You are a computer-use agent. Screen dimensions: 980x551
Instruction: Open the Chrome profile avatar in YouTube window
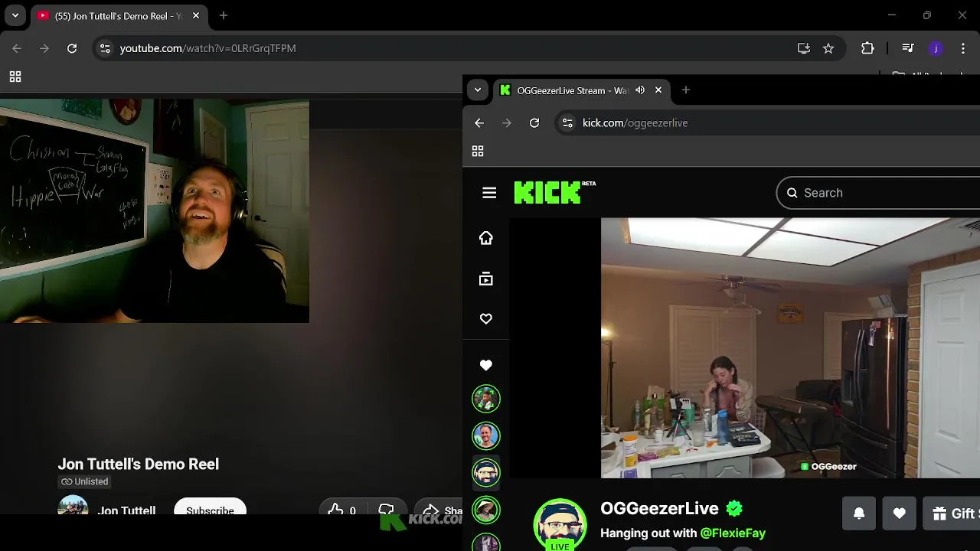click(x=936, y=48)
